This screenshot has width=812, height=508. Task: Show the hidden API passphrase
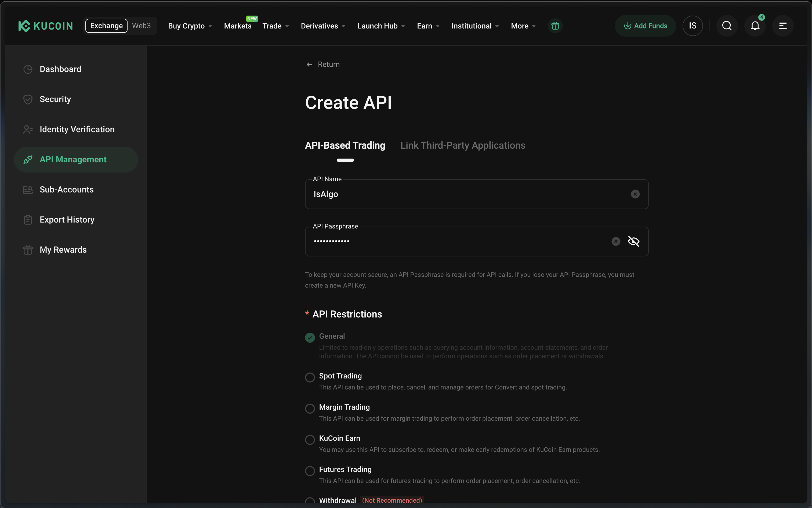tap(633, 241)
